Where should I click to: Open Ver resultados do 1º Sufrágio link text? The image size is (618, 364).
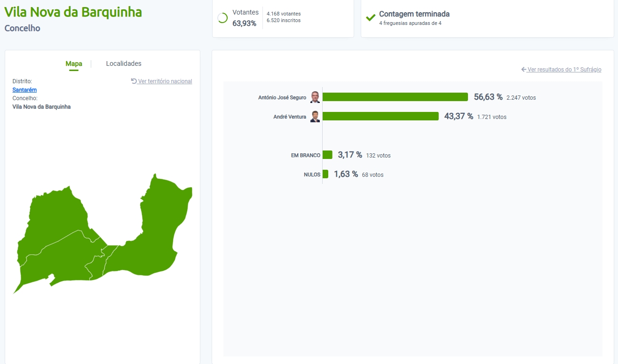564,70
